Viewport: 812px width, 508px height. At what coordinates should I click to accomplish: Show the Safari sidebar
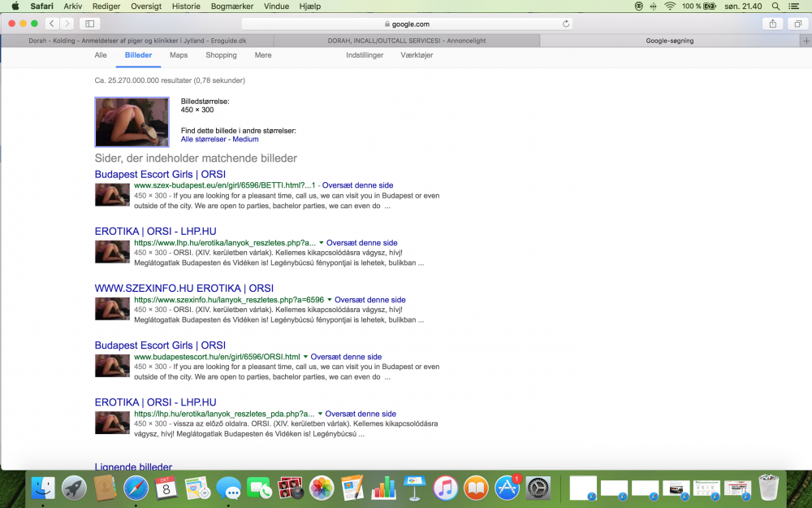tap(89, 24)
